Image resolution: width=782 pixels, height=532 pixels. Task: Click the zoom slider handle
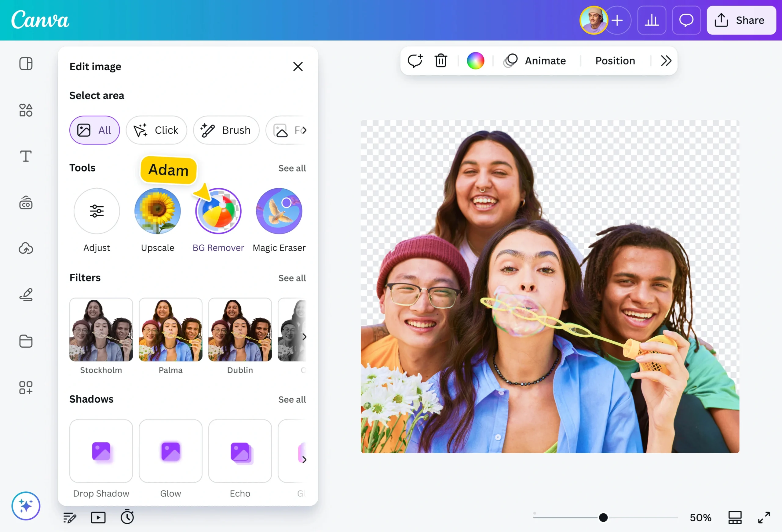[603, 518]
